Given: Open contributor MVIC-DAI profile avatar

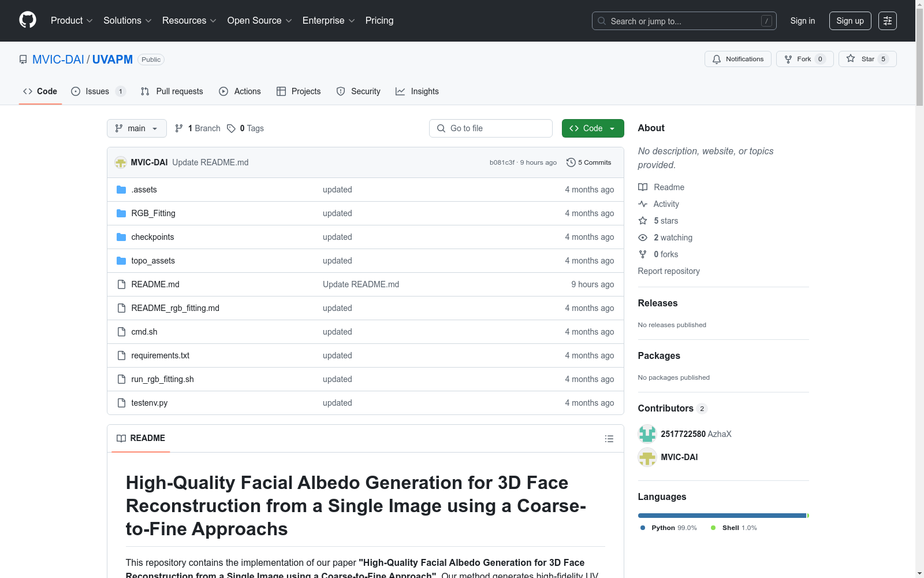Looking at the screenshot, I should (x=647, y=457).
